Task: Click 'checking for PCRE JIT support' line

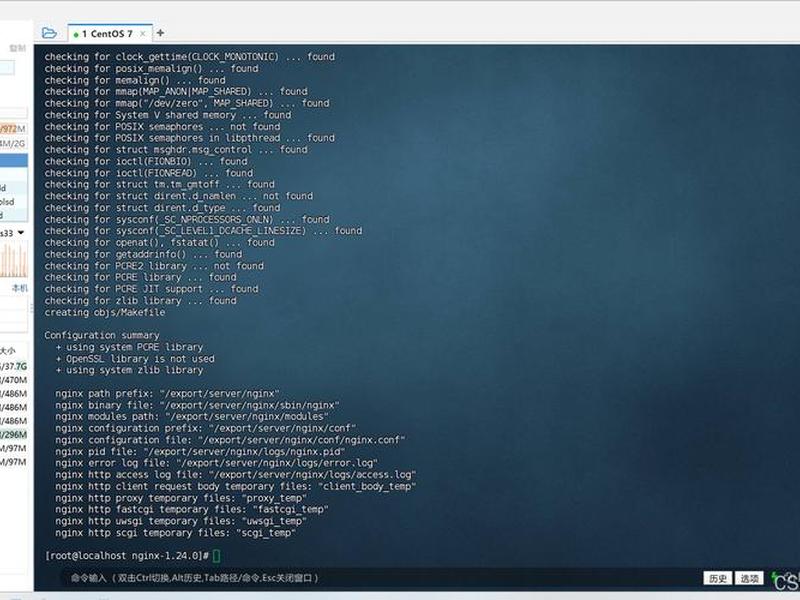Action: [x=152, y=289]
